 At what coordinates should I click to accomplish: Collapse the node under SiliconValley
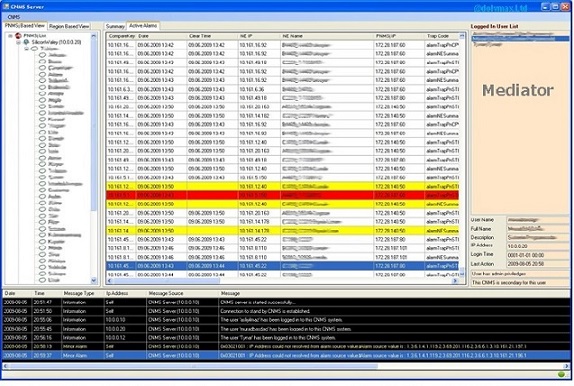pyautogui.click(x=26, y=49)
